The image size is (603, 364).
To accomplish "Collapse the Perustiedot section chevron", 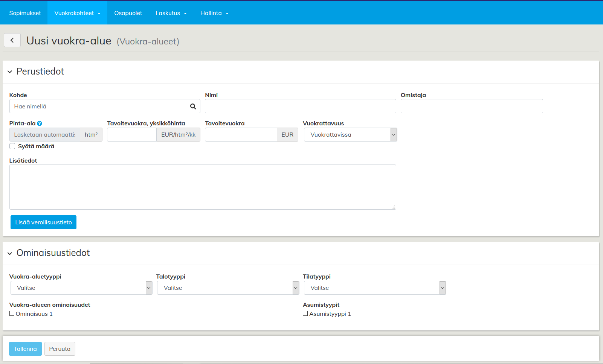I will (10, 72).
